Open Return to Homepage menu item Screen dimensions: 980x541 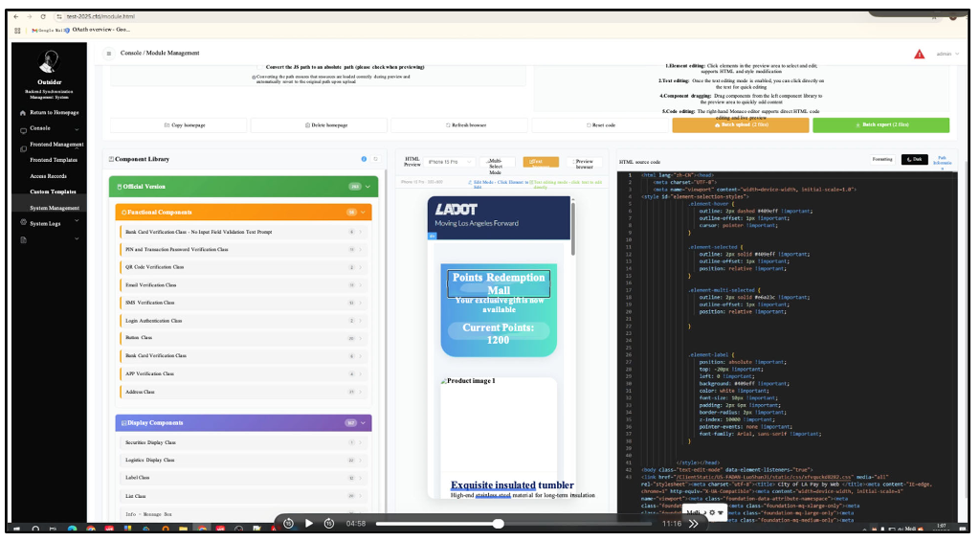coord(55,113)
